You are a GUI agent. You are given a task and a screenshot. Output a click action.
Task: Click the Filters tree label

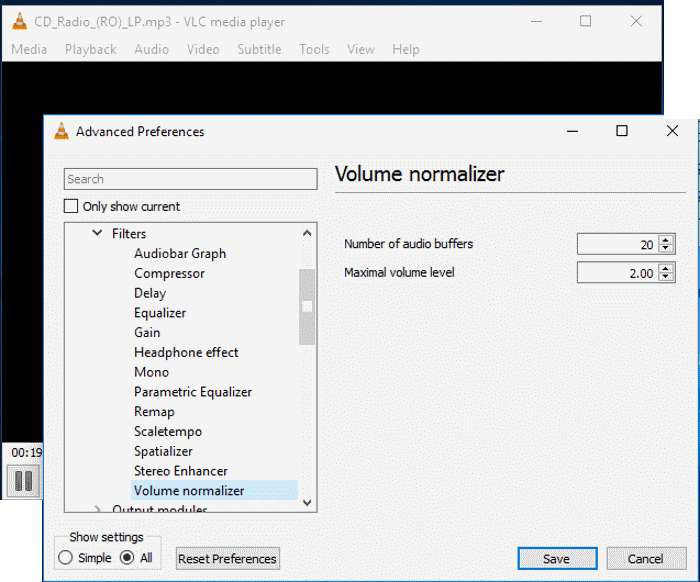(x=129, y=233)
